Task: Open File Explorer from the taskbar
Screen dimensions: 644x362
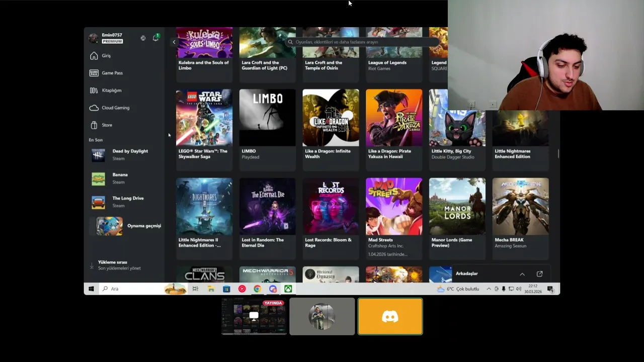Action: pyautogui.click(x=211, y=289)
